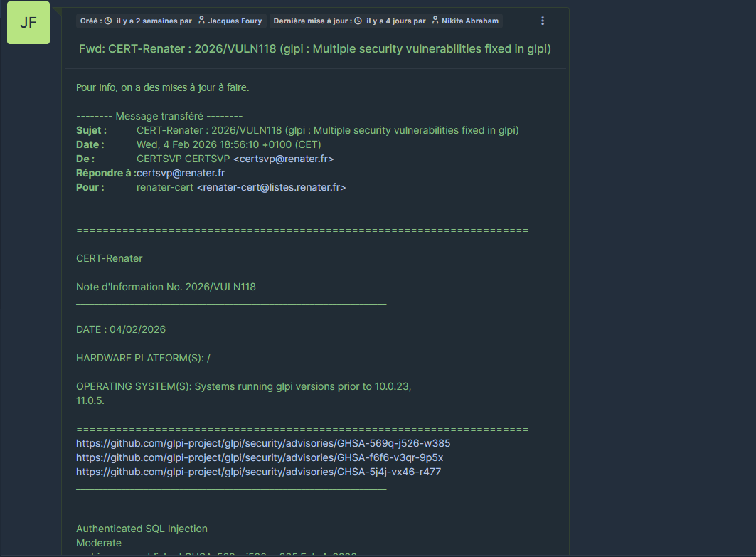Open the three-dot actions menu
This screenshot has height=557, width=756.
click(x=543, y=21)
